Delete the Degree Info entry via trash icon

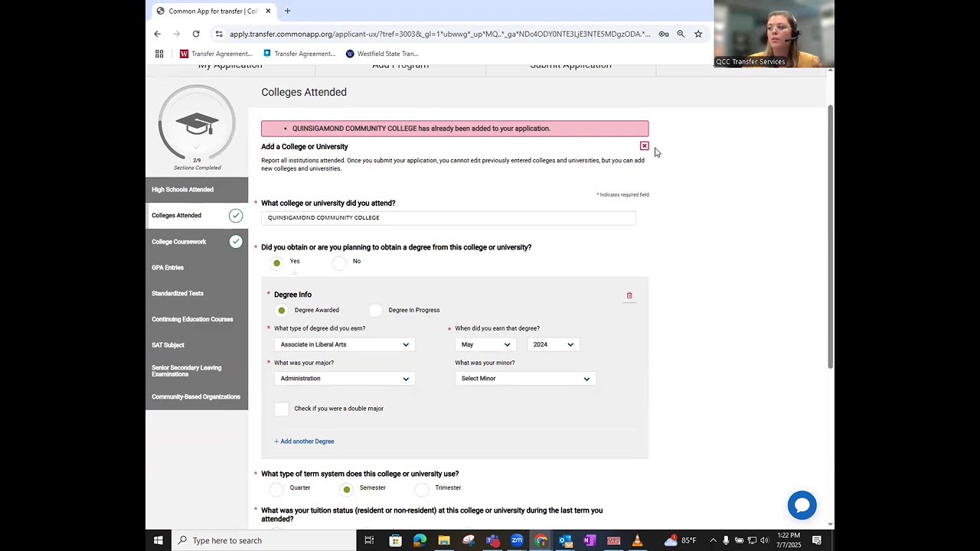(x=629, y=295)
